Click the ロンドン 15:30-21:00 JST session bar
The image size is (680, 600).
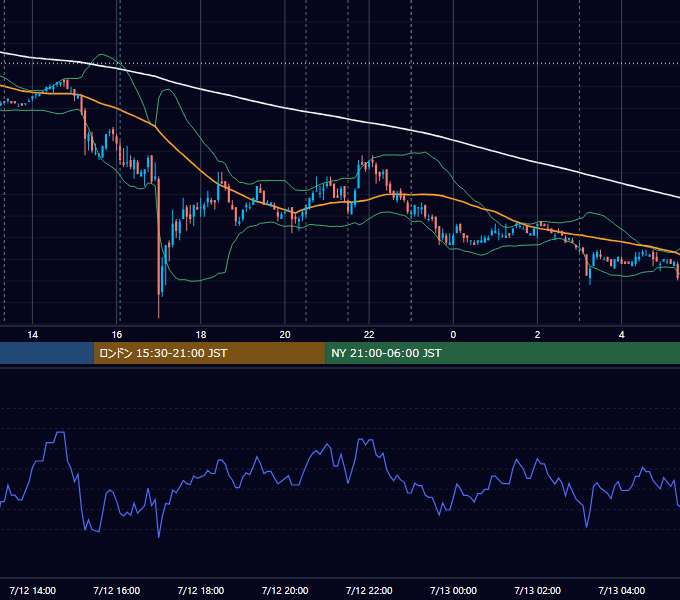click(209, 353)
